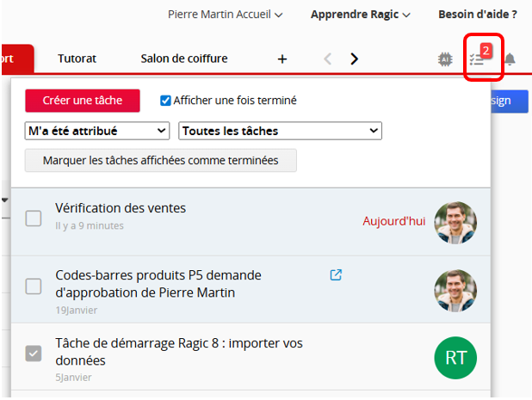Viewport: 532px width, 400px height.
Task: Open external link icon on Codes-barres task
Action: [x=337, y=275]
